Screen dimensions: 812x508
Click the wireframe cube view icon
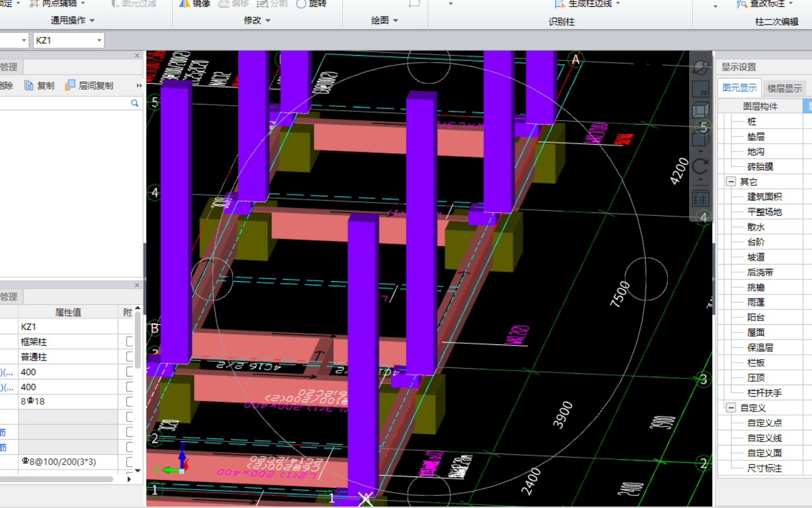[x=701, y=110]
